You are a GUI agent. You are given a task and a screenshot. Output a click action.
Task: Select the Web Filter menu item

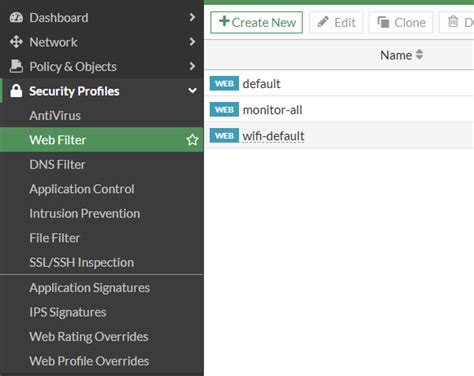pyautogui.click(x=102, y=140)
